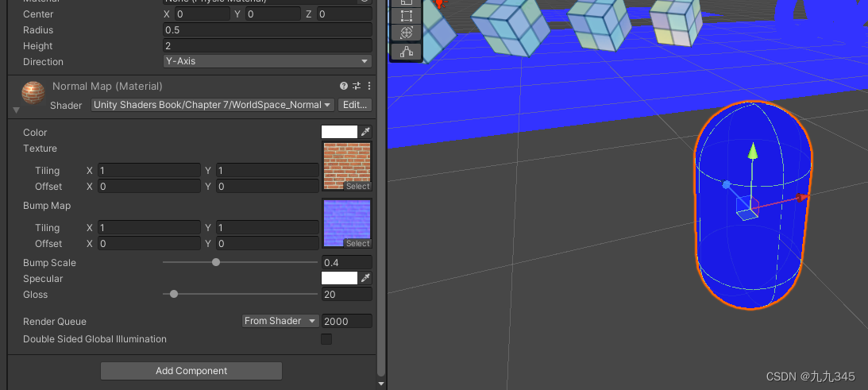
Task: Click the red X-axis move arrow
Action: [803, 198]
